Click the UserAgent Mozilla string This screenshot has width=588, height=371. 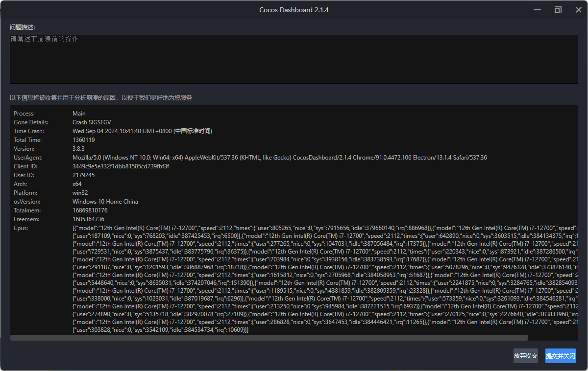[x=280, y=158]
